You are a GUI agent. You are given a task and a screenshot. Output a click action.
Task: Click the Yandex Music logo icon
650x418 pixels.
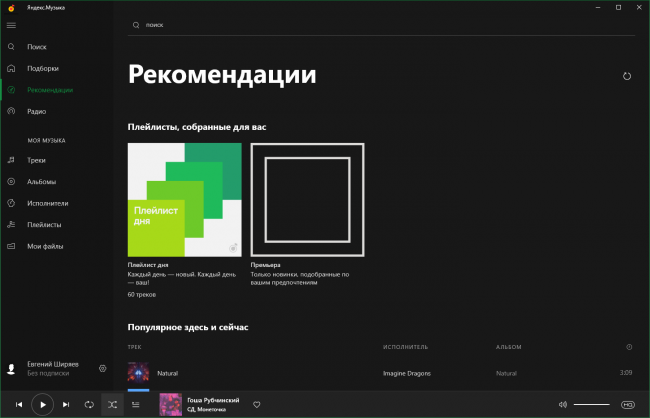tap(11, 8)
